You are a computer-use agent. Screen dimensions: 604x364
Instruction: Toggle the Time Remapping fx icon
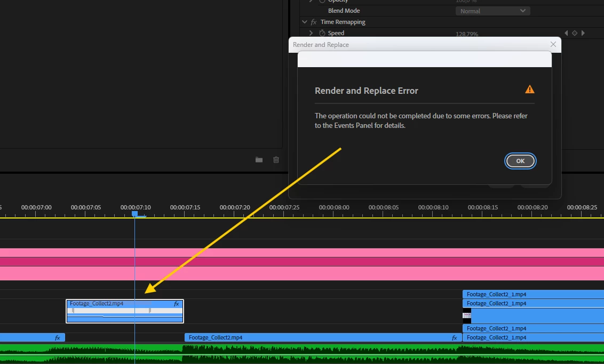pyautogui.click(x=314, y=22)
